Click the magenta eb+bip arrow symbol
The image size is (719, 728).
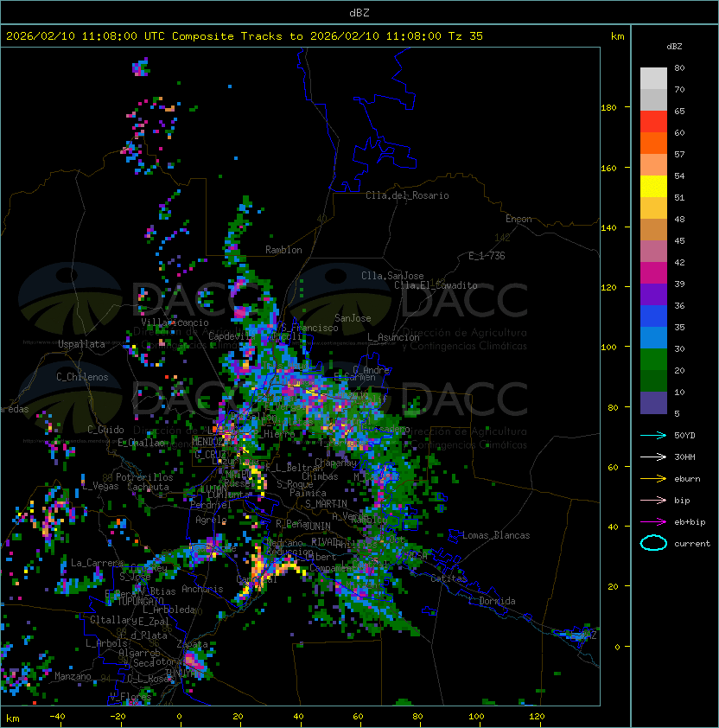click(x=653, y=522)
